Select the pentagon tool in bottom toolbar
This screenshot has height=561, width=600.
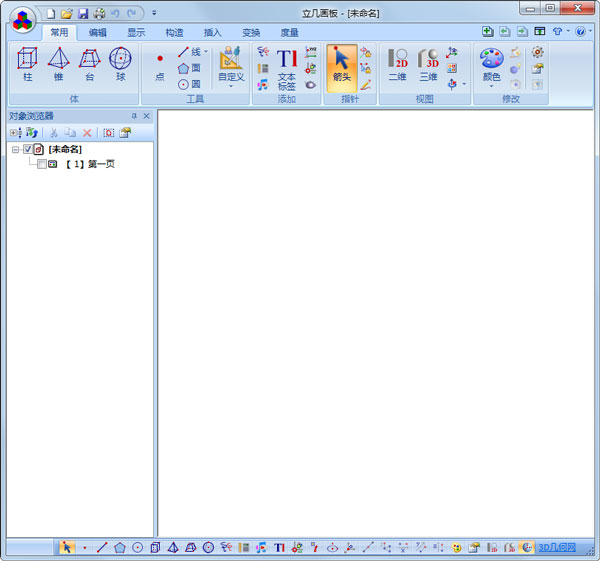120,548
